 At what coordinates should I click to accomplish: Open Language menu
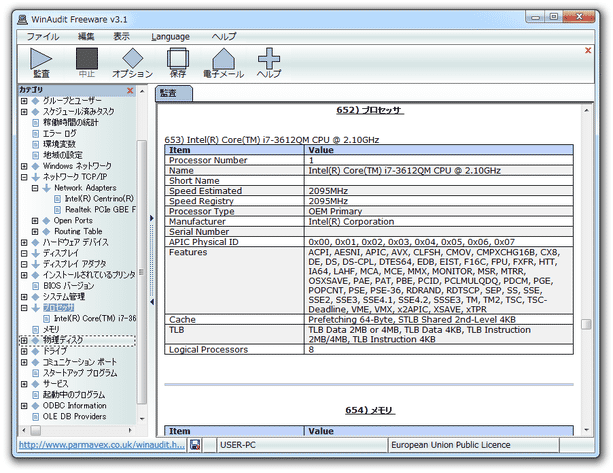(x=170, y=37)
